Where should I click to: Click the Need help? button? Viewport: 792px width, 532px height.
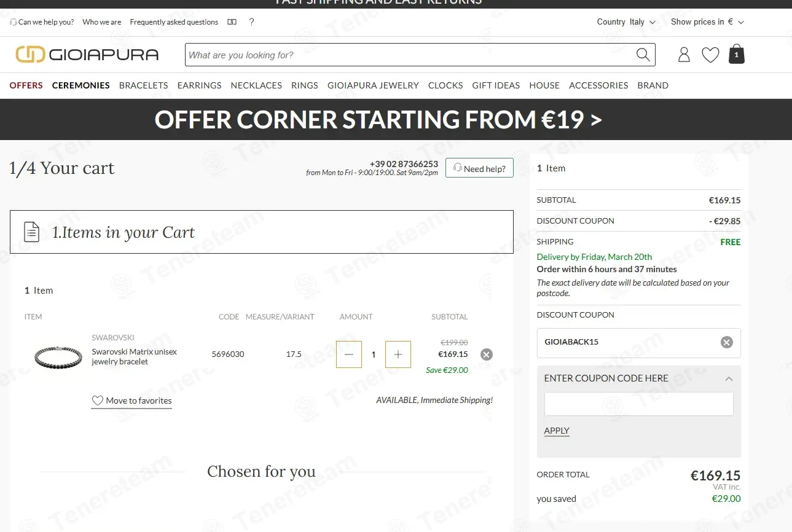[479, 168]
